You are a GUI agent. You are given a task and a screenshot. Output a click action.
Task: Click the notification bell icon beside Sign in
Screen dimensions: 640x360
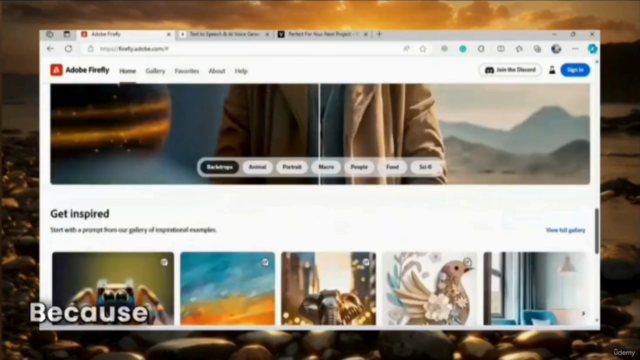pyautogui.click(x=552, y=70)
